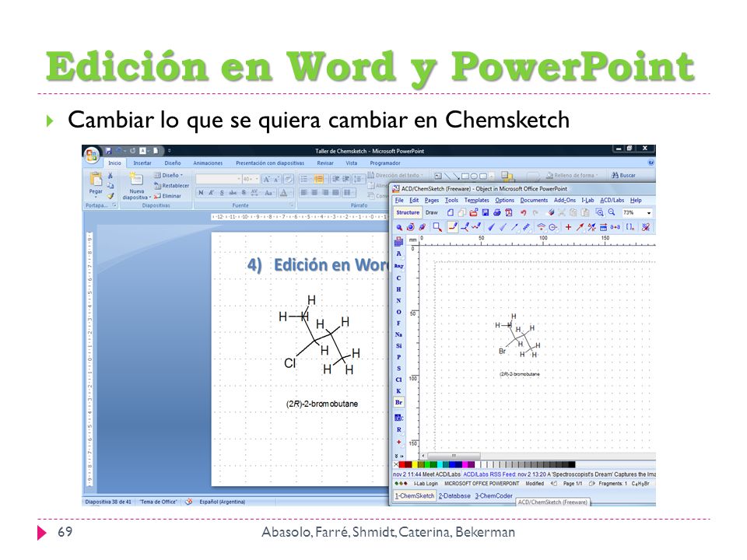This screenshot has width=747, height=560.
Task: Click Nueva diapositiva in PowerPoint
Action: coord(136,186)
